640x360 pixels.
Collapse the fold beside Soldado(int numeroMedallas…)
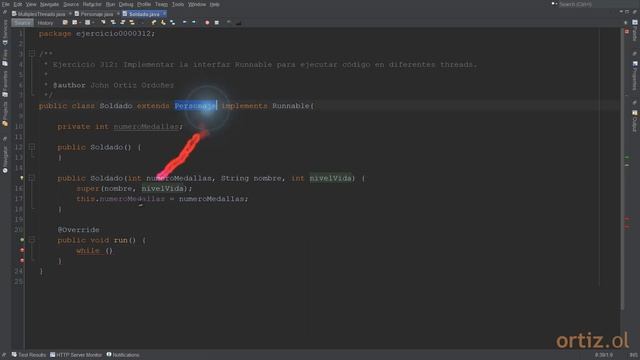(32, 178)
